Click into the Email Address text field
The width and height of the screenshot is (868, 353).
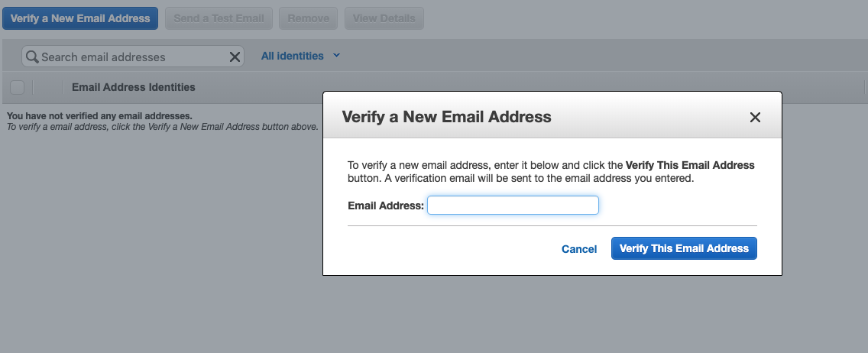pos(513,206)
